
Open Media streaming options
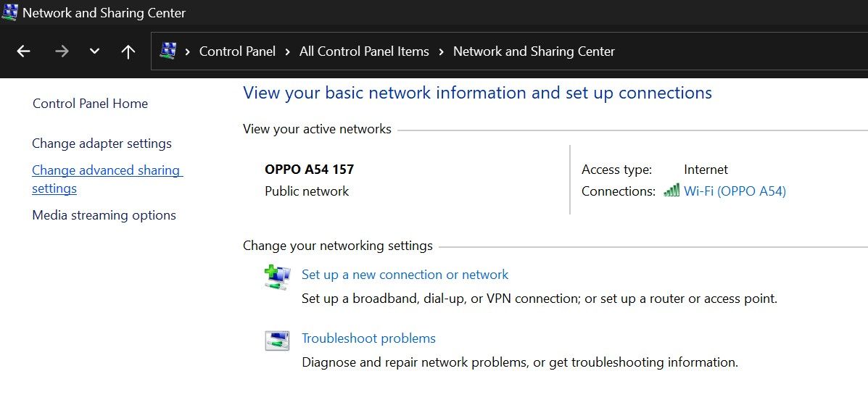coord(104,215)
